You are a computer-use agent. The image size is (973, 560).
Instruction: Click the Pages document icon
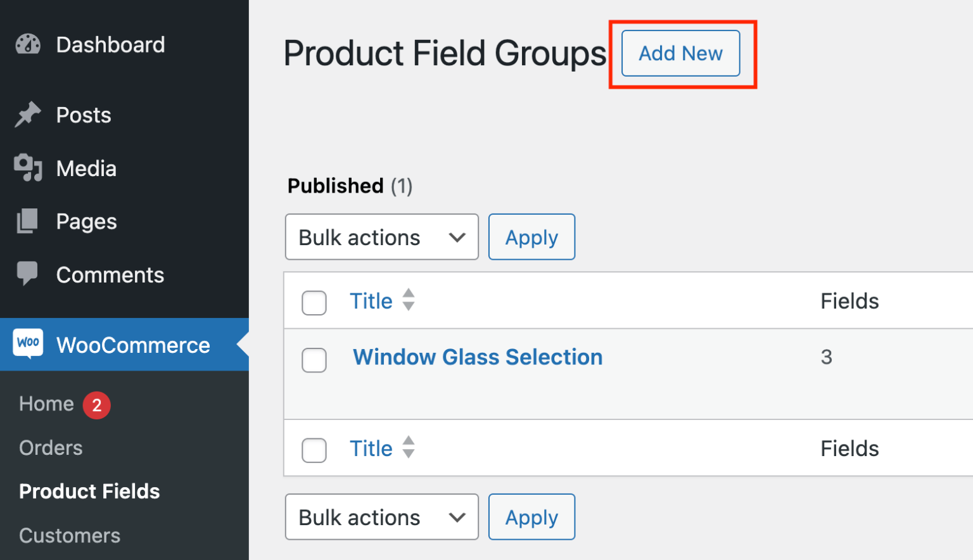[27, 221]
